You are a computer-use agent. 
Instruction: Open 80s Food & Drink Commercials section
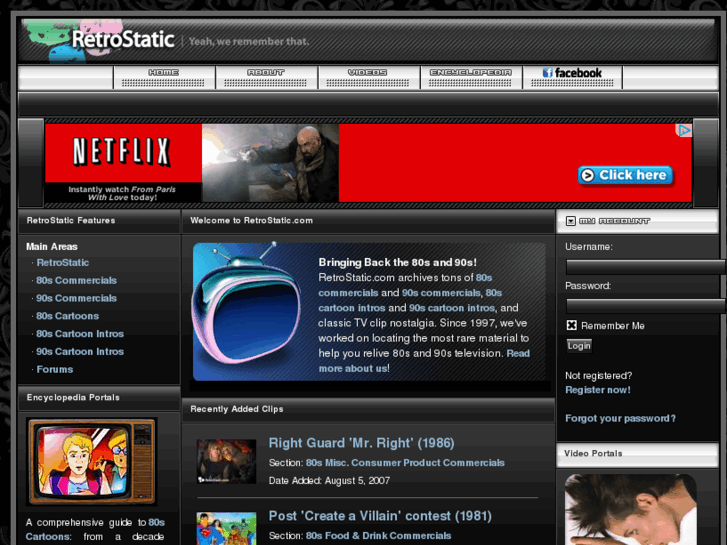pos(378,536)
